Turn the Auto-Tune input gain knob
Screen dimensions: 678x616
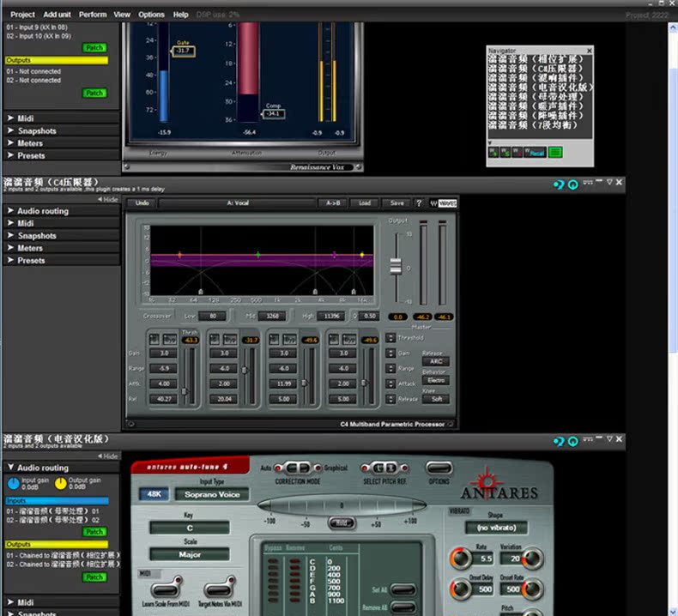[x=12, y=484]
